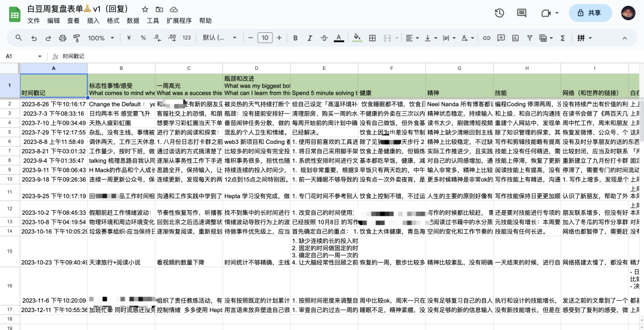Open fill color picker
The image size is (644, 330).
tap(357, 38)
